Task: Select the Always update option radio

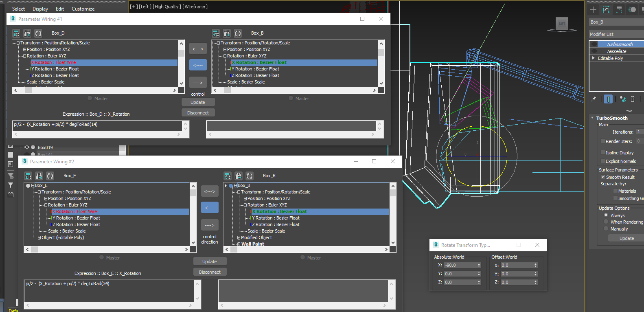Action: (606, 215)
